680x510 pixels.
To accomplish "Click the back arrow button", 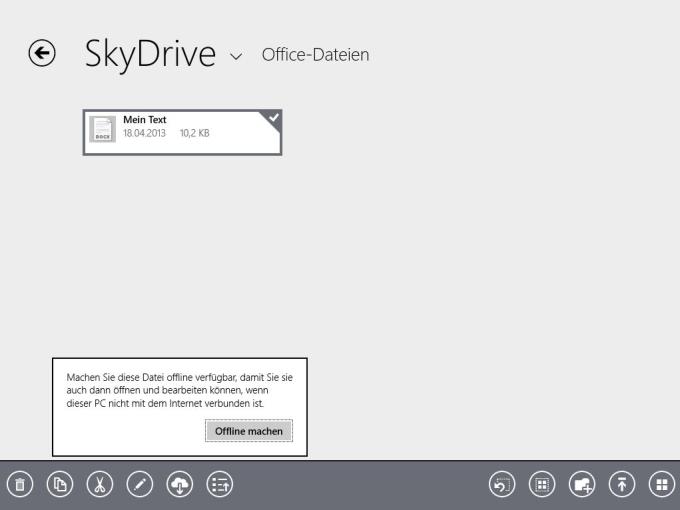I will [42, 53].
